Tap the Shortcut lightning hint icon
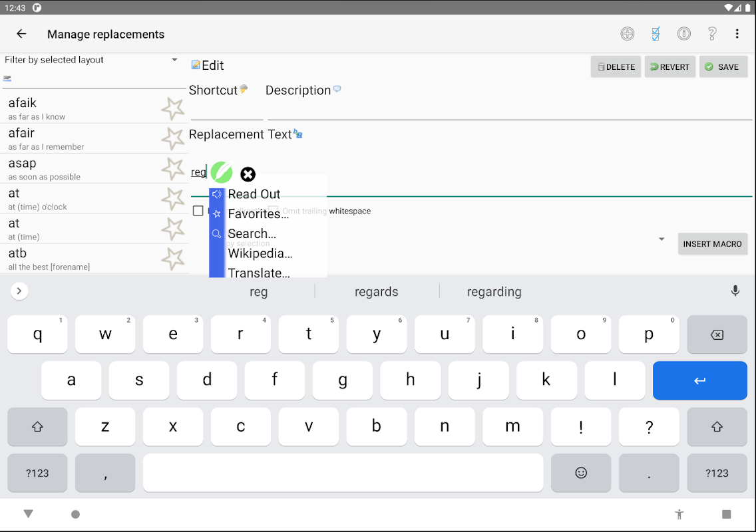756x532 pixels. [x=244, y=88]
